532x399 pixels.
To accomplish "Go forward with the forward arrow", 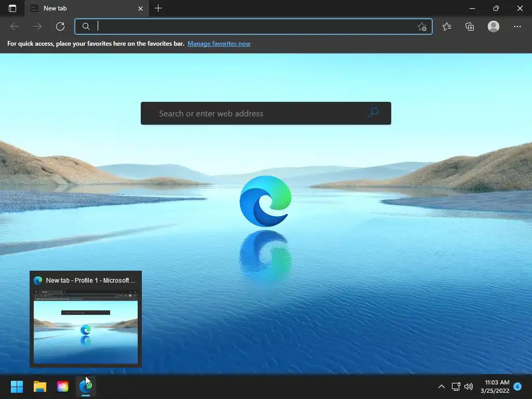I will 37,26.
